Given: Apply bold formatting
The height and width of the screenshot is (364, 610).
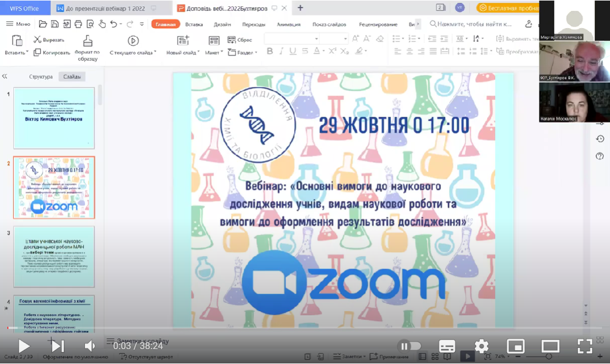Looking at the screenshot, I should tap(269, 51).
